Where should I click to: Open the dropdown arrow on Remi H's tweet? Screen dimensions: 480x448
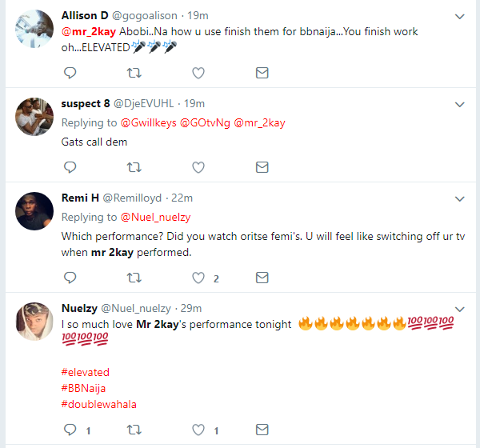tap(460, 198)
